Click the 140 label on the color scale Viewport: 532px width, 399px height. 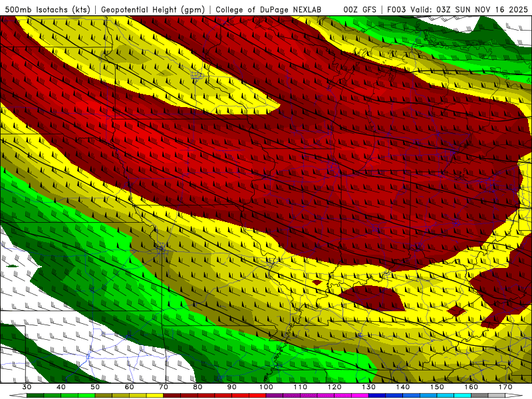tap(403, 387)
